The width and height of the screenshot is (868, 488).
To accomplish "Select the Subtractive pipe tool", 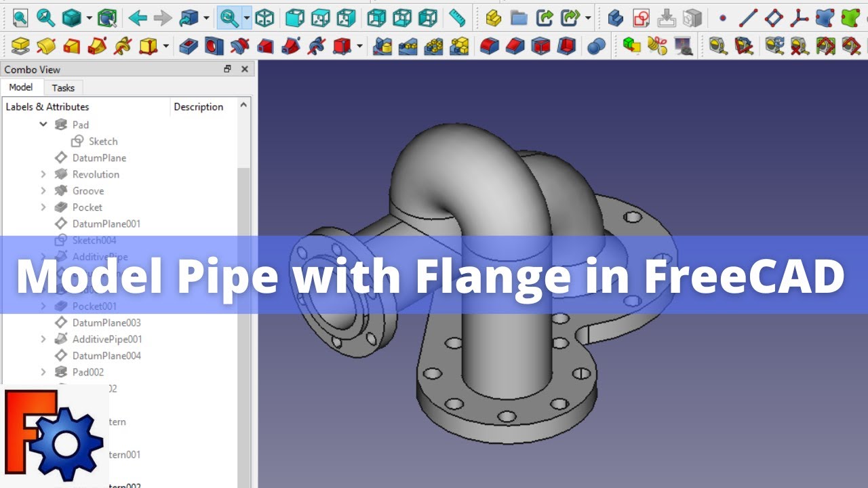I will [291, 46].
